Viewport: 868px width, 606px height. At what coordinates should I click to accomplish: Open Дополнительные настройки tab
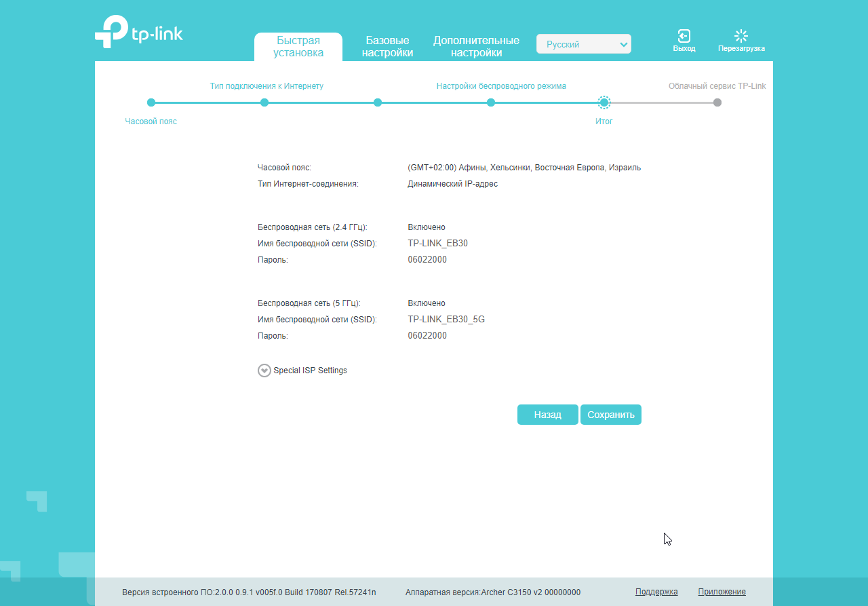476,46
